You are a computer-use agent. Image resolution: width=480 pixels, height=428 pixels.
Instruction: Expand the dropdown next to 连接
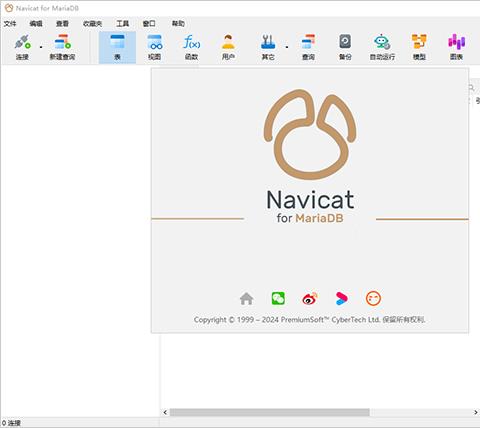tap(41, 47)
